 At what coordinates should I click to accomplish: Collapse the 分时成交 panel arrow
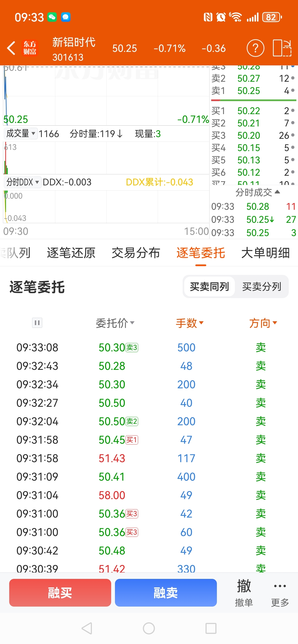tap(277, 192)
